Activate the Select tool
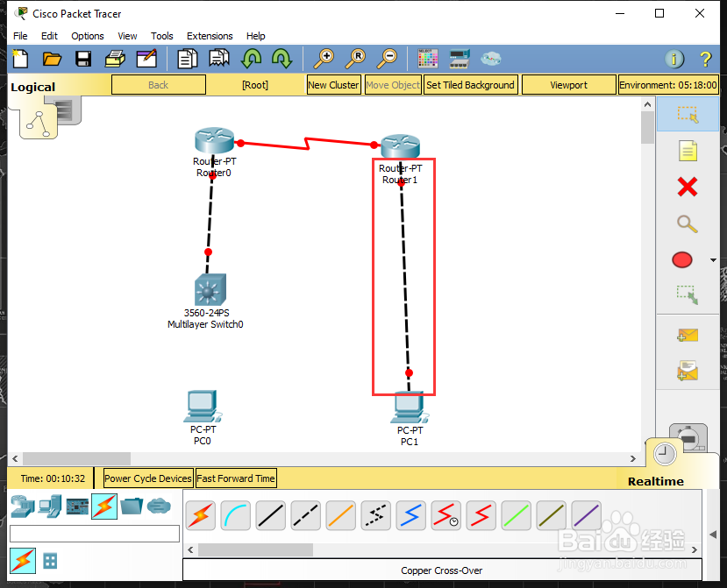727x588 pixels. (x=688, y=114)
